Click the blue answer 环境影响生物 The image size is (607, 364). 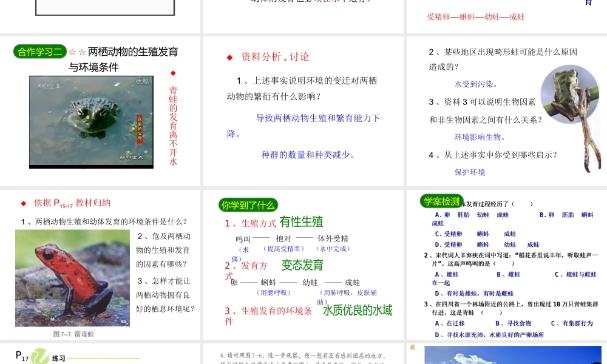480,137
